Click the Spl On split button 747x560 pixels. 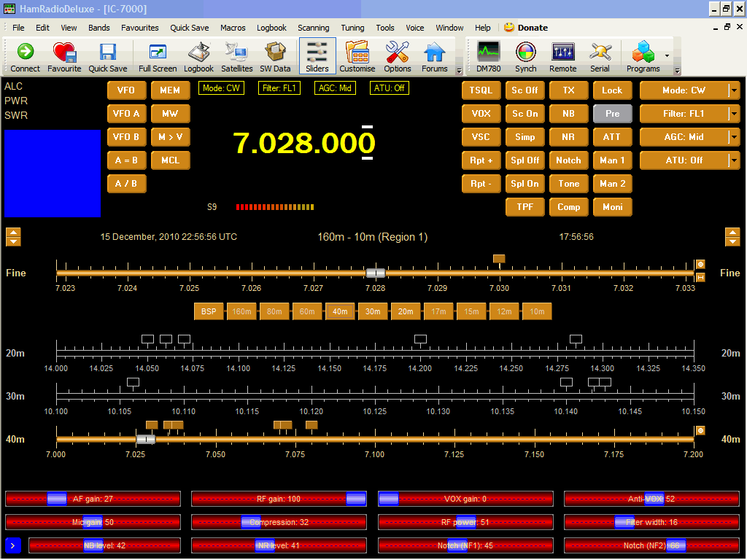click(x=525, y=183)
